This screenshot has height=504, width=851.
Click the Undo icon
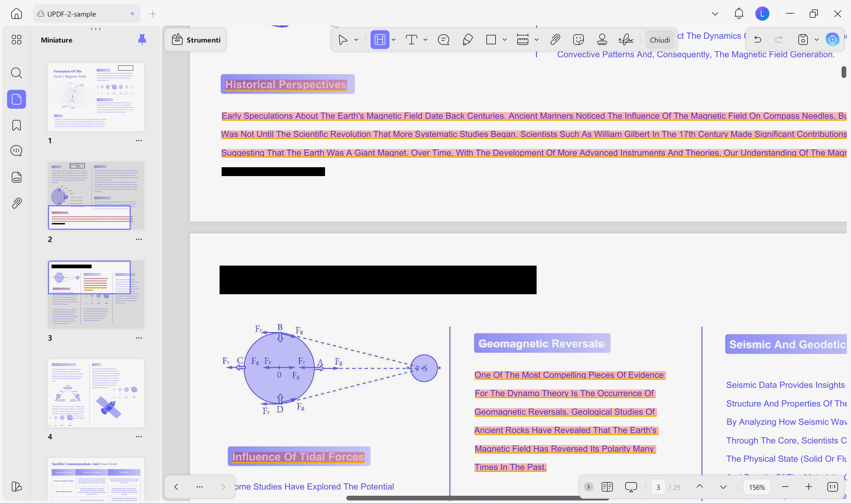click(x=758, y=39)
